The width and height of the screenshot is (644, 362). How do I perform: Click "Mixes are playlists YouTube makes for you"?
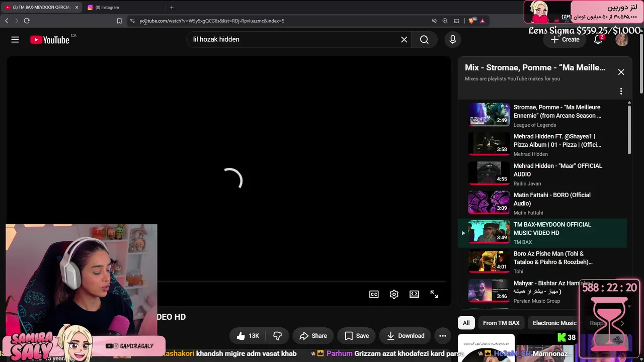click(512, 78)
